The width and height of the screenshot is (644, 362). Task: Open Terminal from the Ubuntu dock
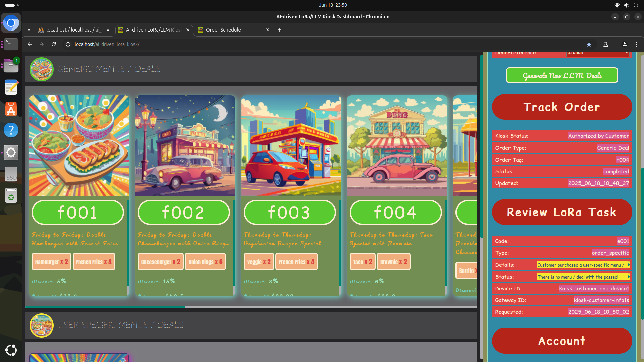11,44
